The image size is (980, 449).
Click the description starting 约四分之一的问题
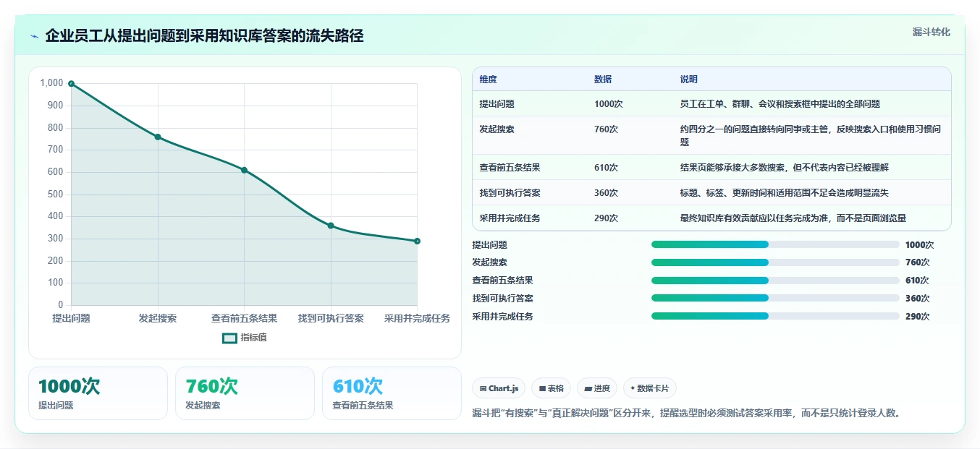click(x=811, y=136)
